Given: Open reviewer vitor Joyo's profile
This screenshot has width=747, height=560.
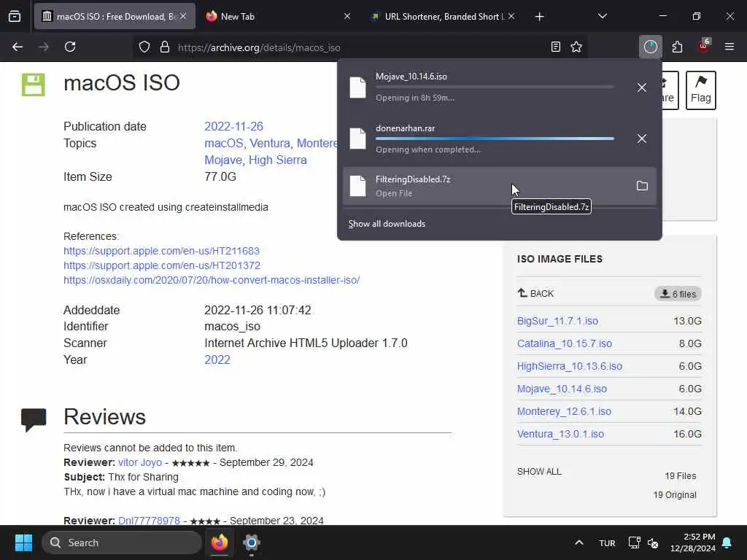Looking at the screenshot, I should [140, 462].
